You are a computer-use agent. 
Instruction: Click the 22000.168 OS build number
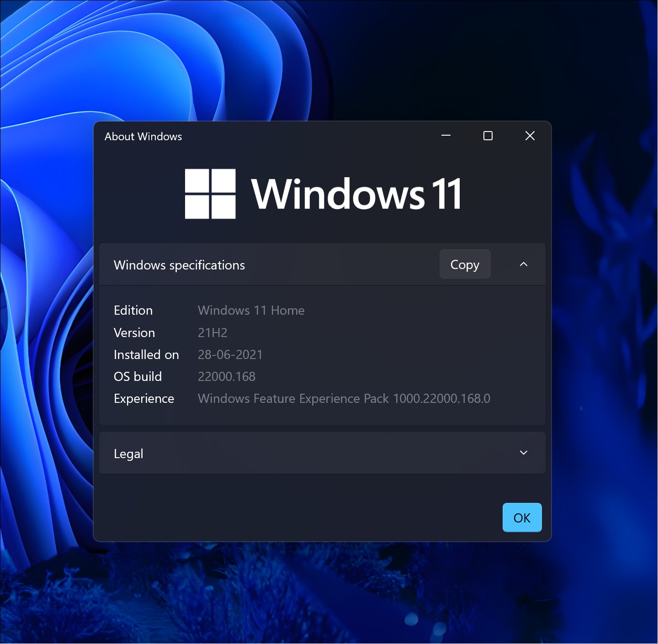(227, 376)
